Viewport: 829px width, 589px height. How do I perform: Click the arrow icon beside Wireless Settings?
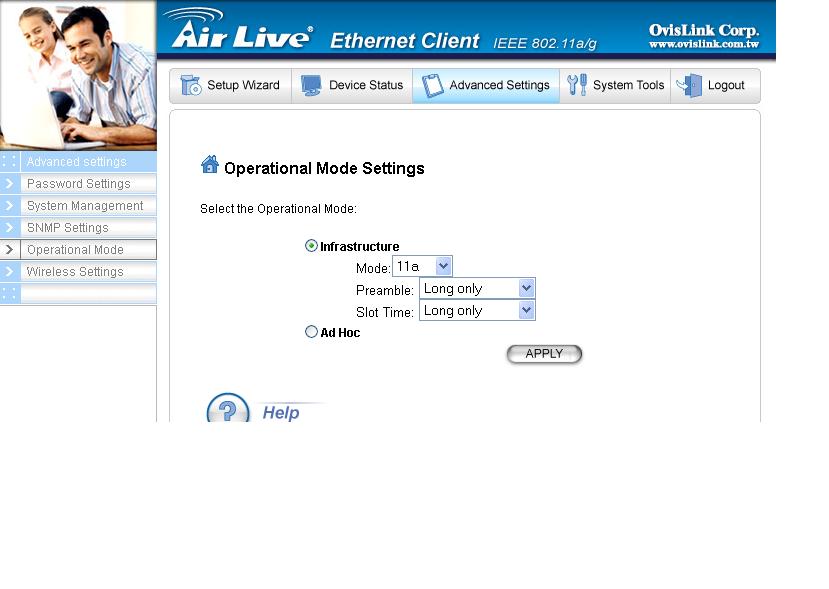pyautogui.click(x=10, y=272)
